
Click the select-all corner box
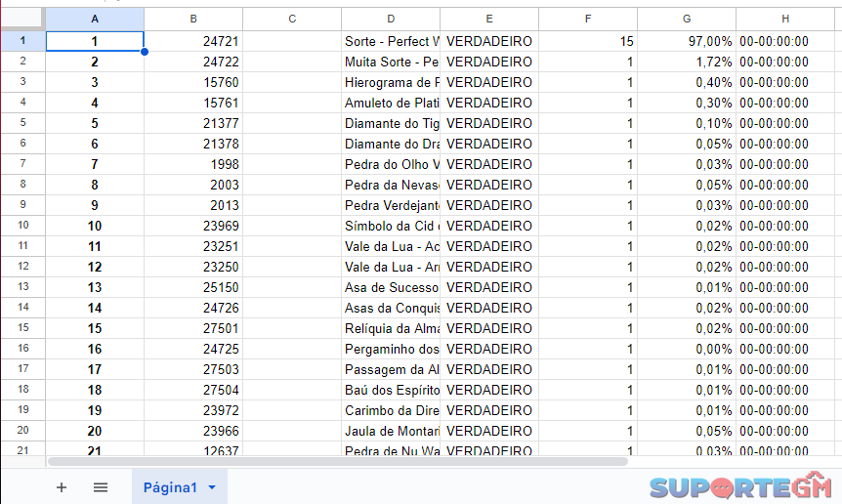pos(22,19)
